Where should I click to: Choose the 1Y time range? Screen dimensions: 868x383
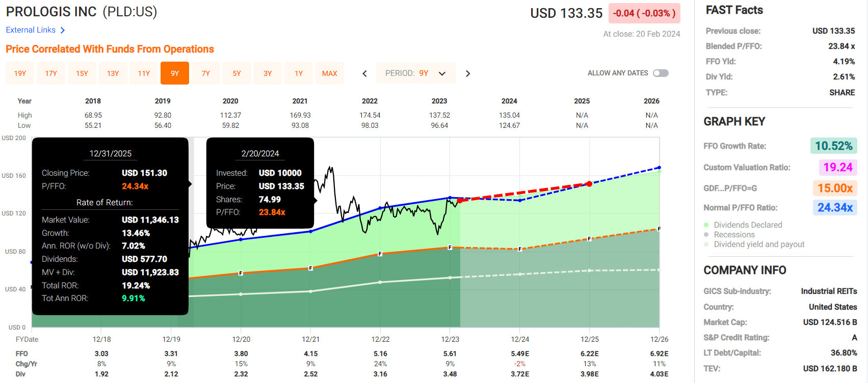299,73
